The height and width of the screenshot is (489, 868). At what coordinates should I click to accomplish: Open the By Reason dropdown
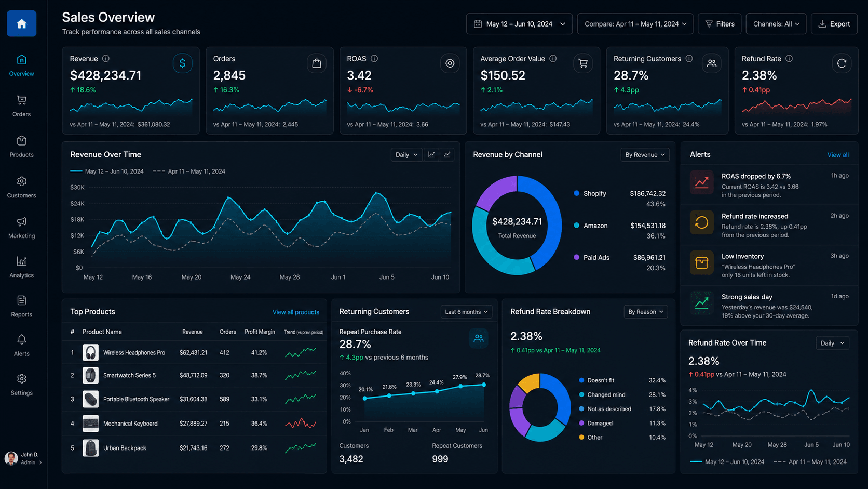[645, 312]
